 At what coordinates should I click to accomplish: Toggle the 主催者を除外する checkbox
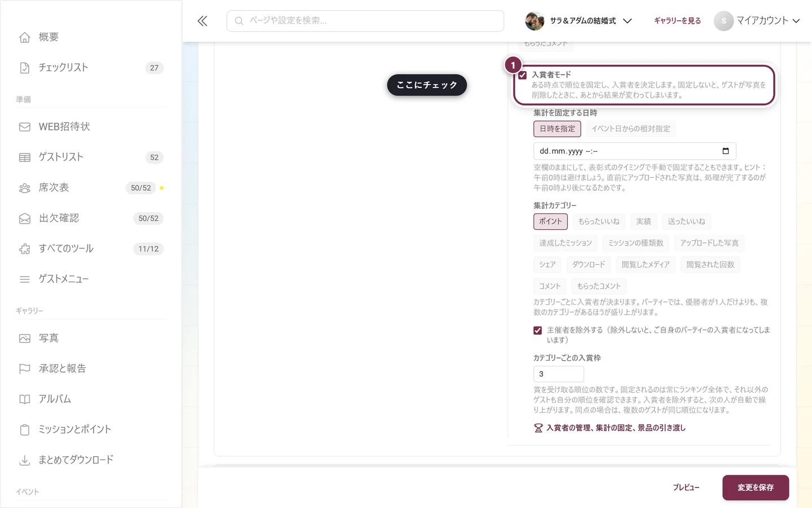coord(538,331)
